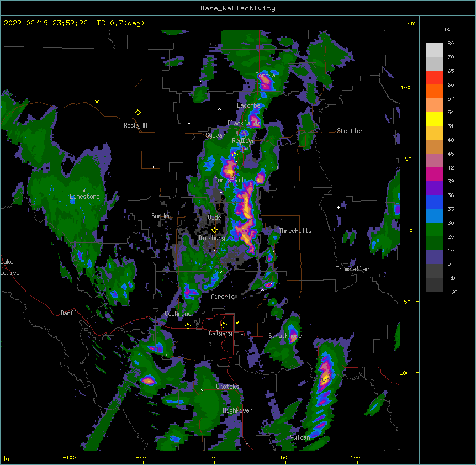
Task: Select the gold legend swatch between 51 and 48
Action: tap(434, 133)
